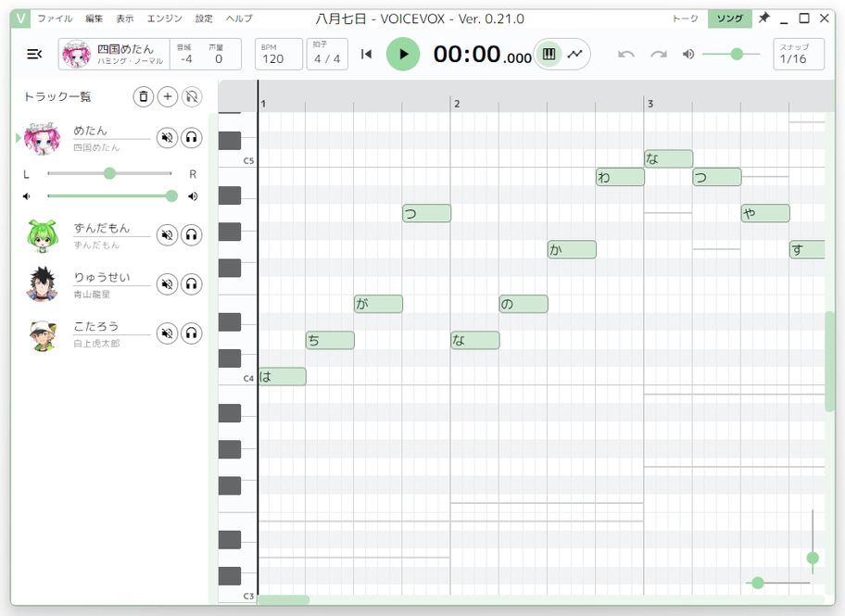845x616 pixels.
Task: Open the 四国めたん singer selector
Action: [x=114, y=54]
